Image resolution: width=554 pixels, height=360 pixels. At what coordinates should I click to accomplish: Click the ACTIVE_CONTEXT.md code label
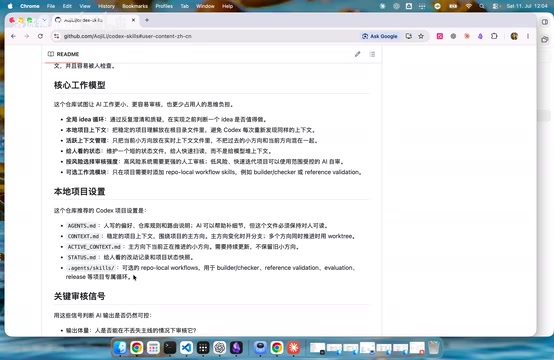click(x=94, y=247)
